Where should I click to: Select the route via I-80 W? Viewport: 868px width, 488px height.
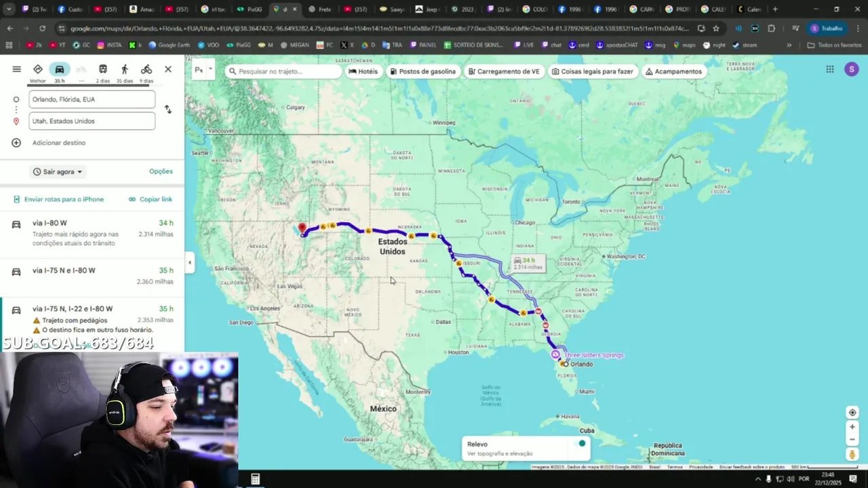92,233
